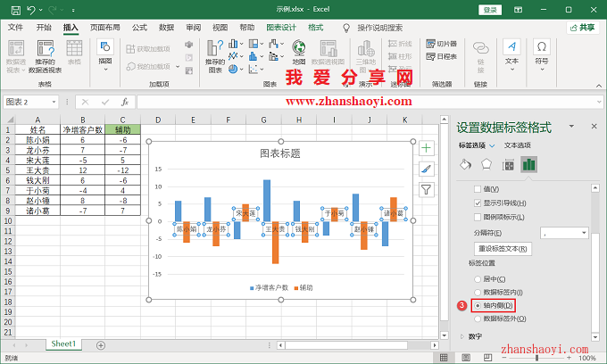The image size is (607, 364).
Task: Click the Share (共享) button
Action: pos(583,28)
